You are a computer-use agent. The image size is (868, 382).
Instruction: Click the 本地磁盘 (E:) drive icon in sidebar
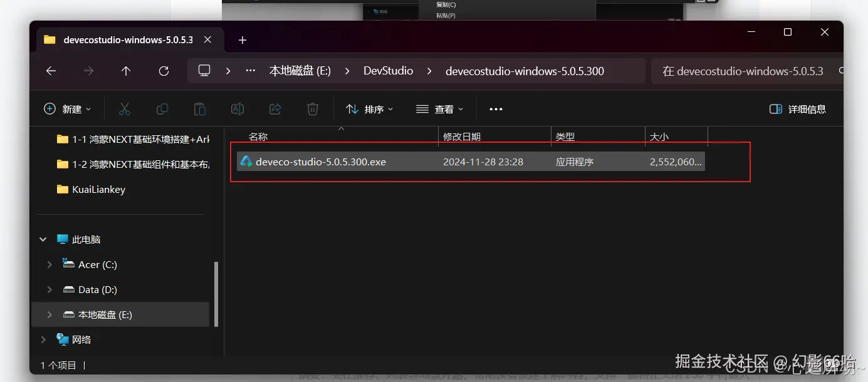(x=69, y=314)
